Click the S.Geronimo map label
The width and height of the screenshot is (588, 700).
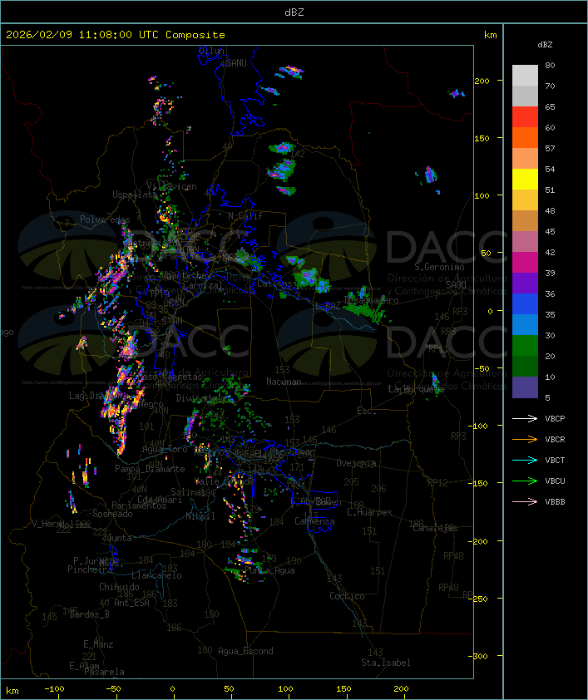[439, 267]
